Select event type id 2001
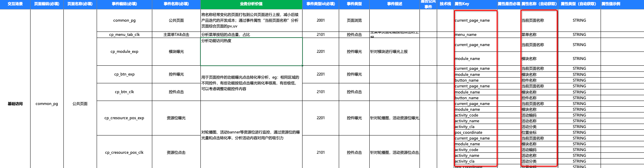Viewport: 644px width, 168px height. [x=320, y=20]
